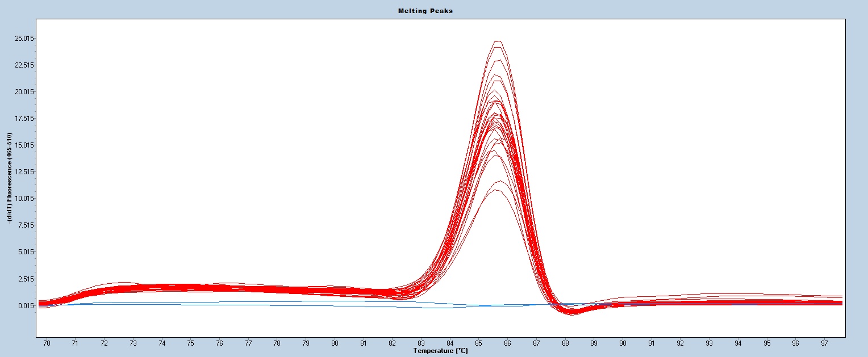The height and width of the screenshot is (357, 868).
Task: Click the 75 x-axis tick label
Action: click(190, 343)
